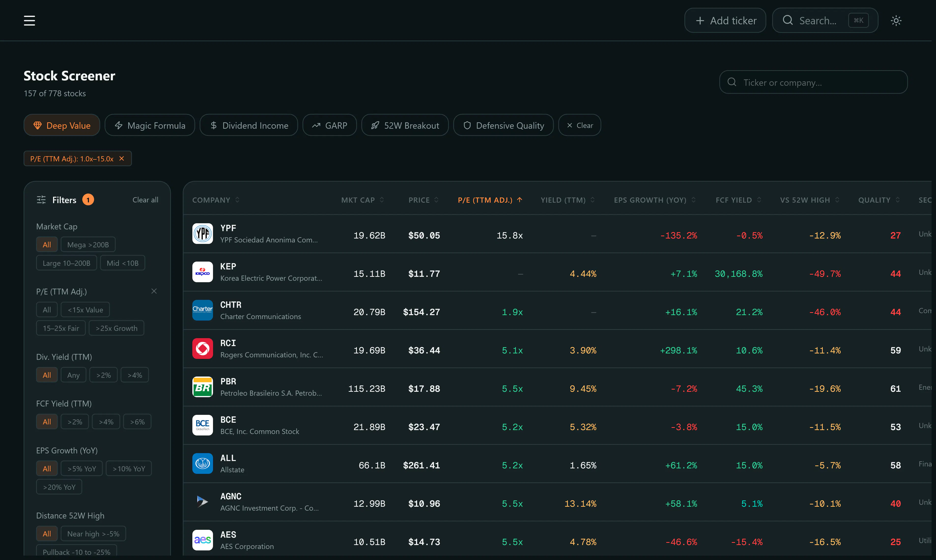Open the Korea Electric Power row
The height and width of the screenshot is (560, 936).
coord(557,272)
